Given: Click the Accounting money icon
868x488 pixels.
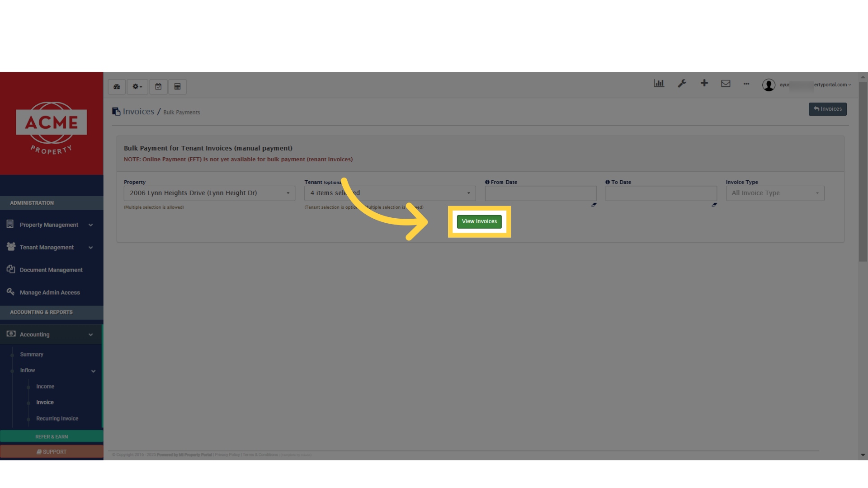Looking at the screenshot, I should coord(11,334).
